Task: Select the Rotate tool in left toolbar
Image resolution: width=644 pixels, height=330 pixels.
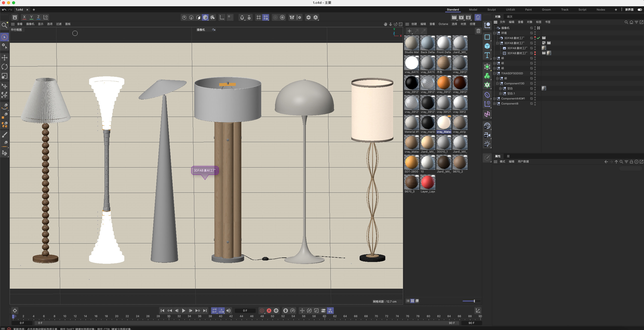Action: [x=5, y=67]
